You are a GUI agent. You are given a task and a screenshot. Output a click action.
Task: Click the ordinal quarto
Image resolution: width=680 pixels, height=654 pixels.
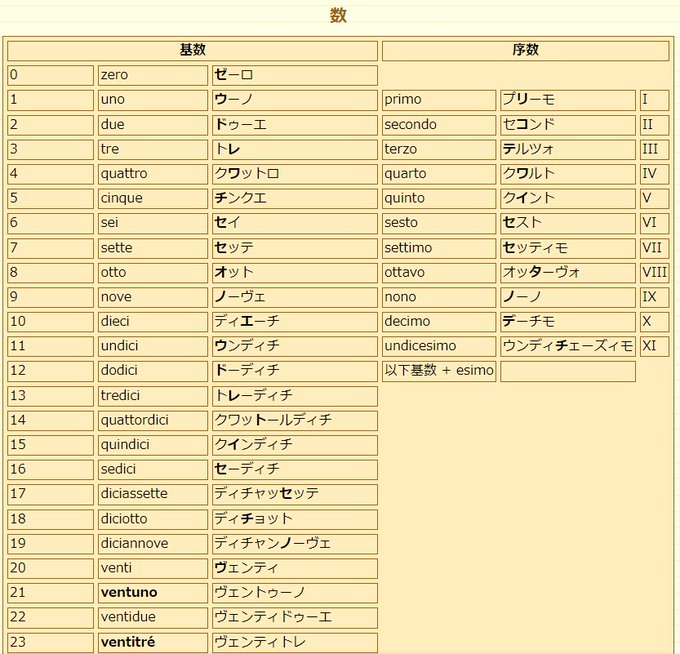pos(405,173)
